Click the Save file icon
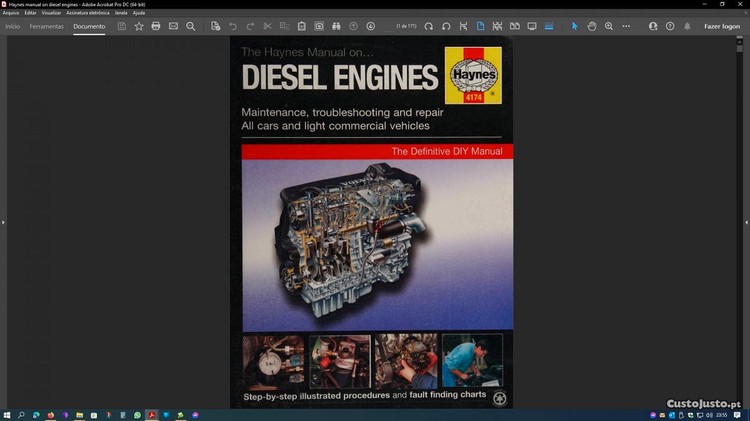The height and width of the screenshot is (421, 750). pos(122,26)
